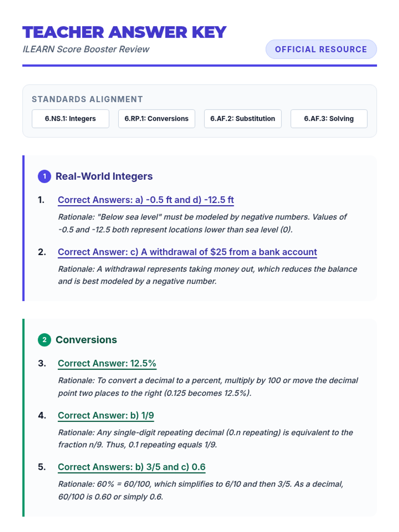Open the $25 withdrawal correct answer link
This screenshot has width=399, height=532.
click(187, 252)
